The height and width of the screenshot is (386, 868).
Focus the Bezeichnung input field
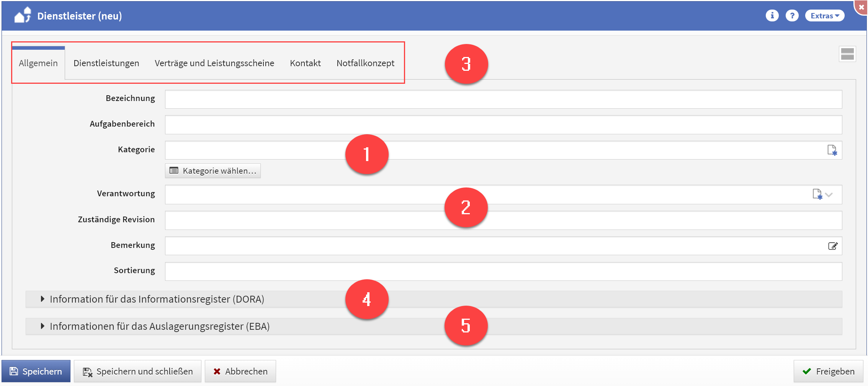[503, 99]
